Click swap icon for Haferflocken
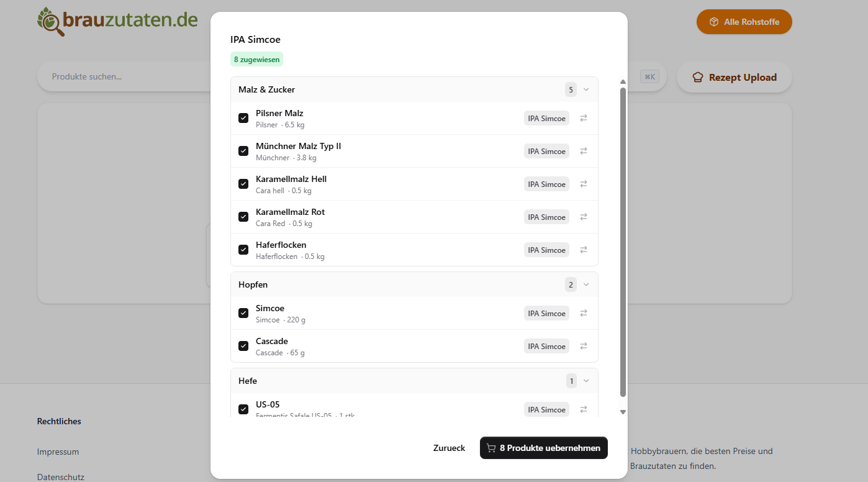Image resolution: width=868 pixels, height=482 pixels. (584, 250)
